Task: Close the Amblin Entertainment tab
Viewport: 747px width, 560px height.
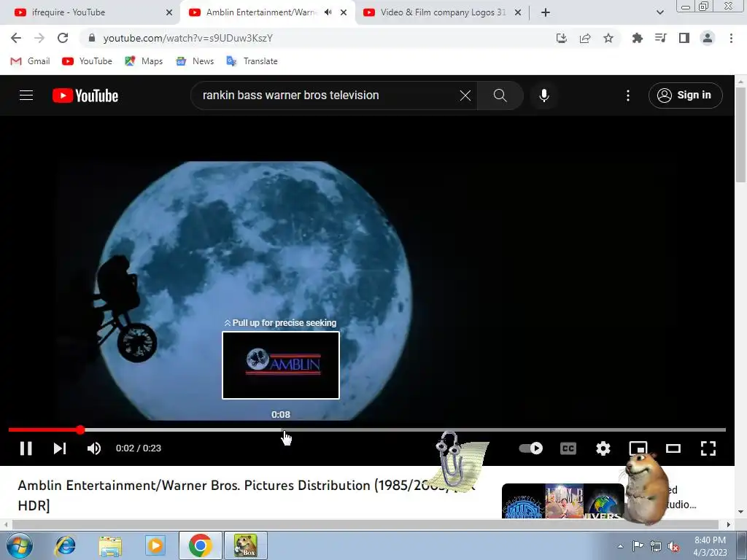Action: point(344,12)
